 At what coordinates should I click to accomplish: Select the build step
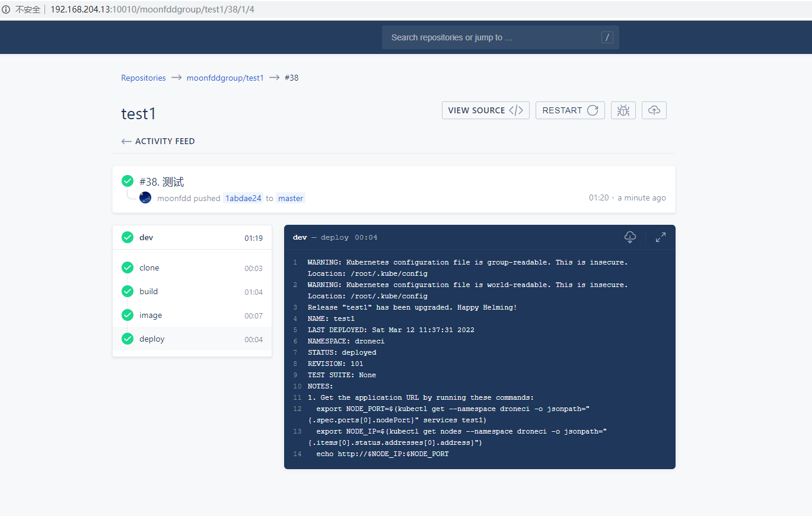tap(192, 291)
